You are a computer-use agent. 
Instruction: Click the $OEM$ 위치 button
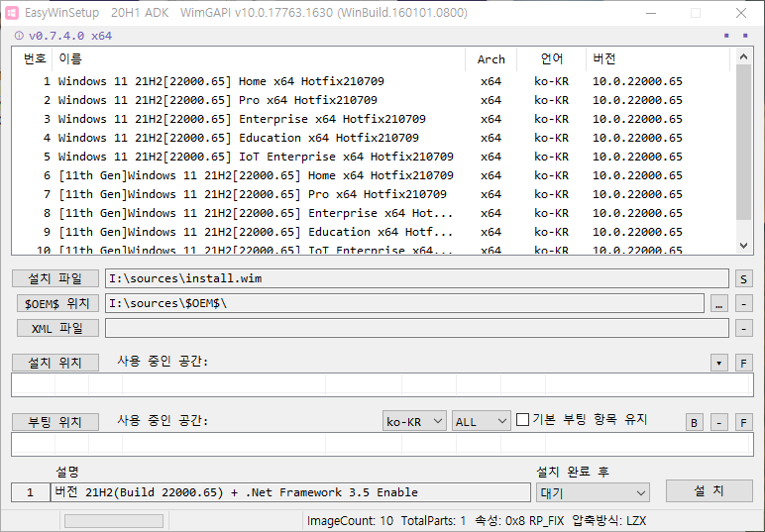coord(57,303)
